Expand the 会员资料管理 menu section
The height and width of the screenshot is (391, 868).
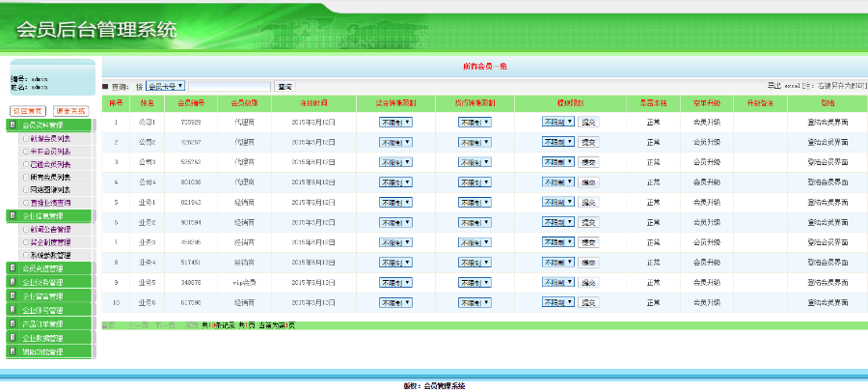click(49, 126)
